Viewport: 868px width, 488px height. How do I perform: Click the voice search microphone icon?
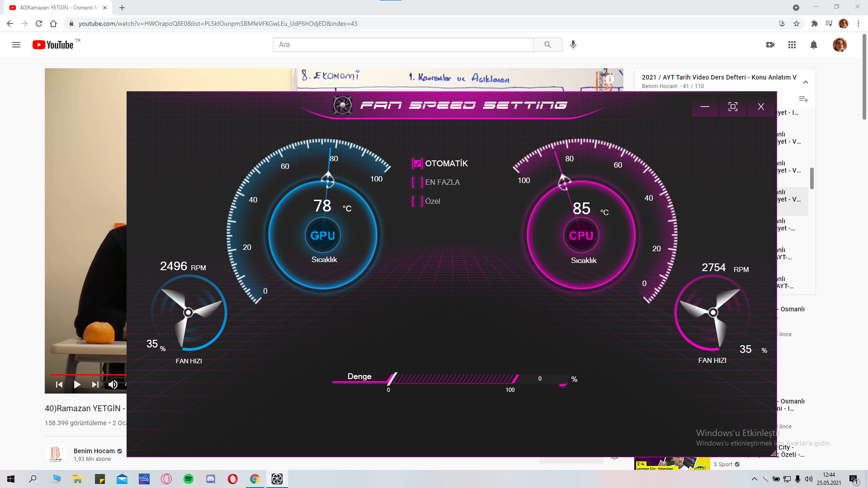[x=573, y=45]
